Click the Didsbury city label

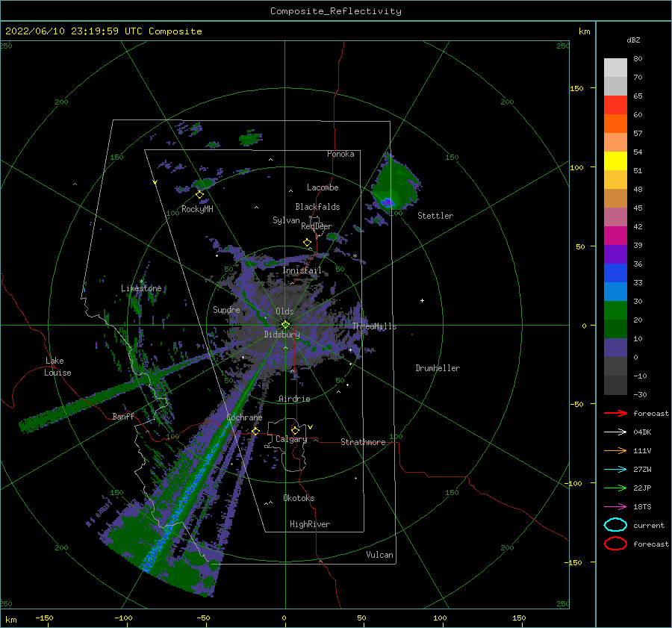pyautogui.click(x=282, y=335)
